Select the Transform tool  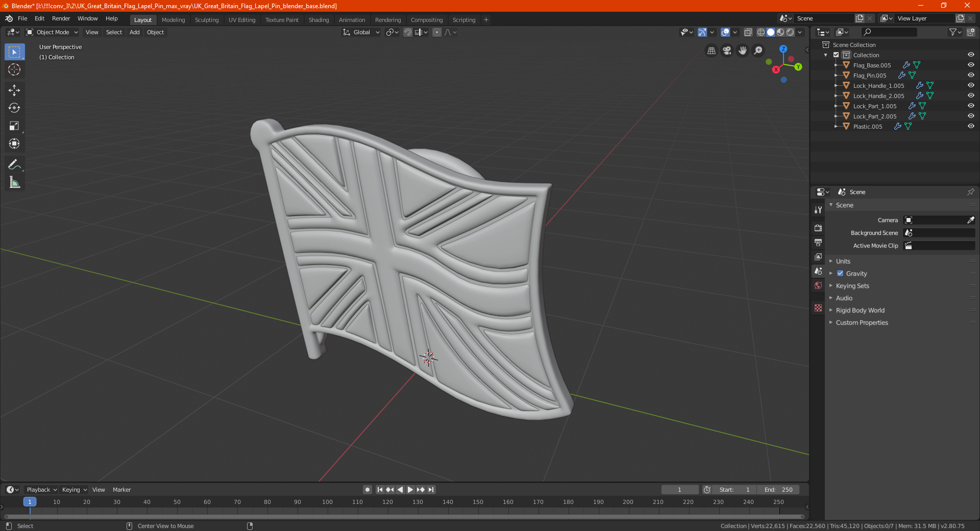14,143
